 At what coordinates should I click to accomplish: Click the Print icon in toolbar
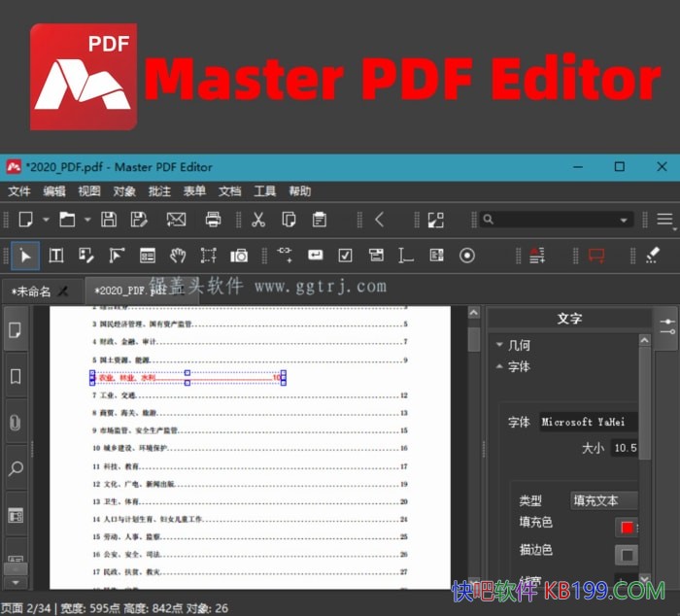pos(213,220)
